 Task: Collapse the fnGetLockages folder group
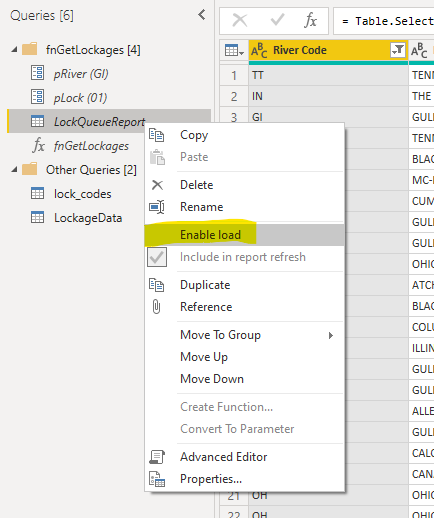pyautogui.click(x=14, y=50)
